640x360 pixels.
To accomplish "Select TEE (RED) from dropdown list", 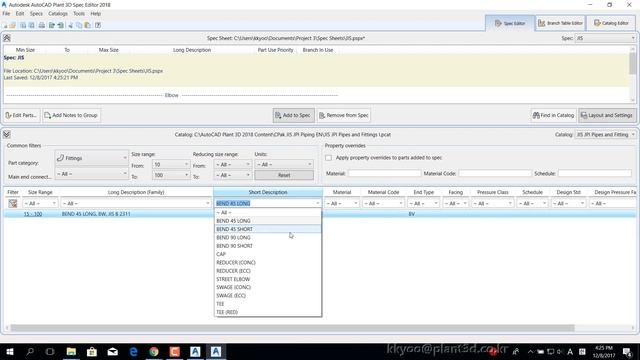I will pyautogui.click(x=268, y=312).
